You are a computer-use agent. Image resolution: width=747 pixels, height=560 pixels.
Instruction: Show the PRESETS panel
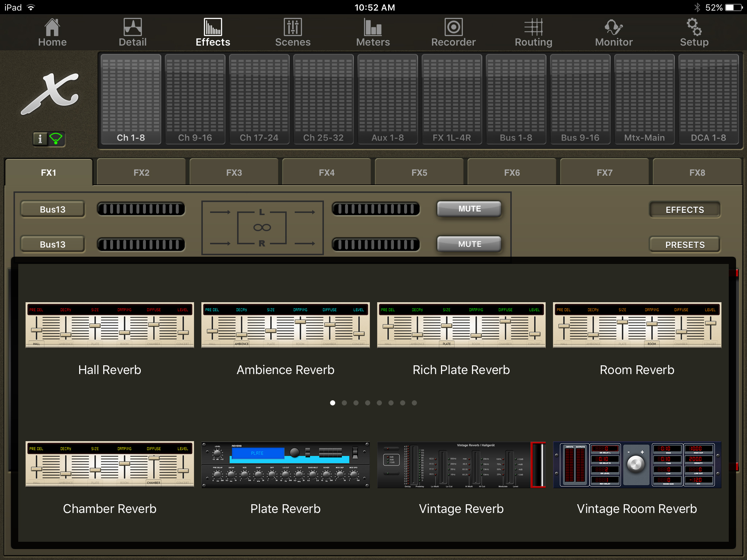point(684,245)
